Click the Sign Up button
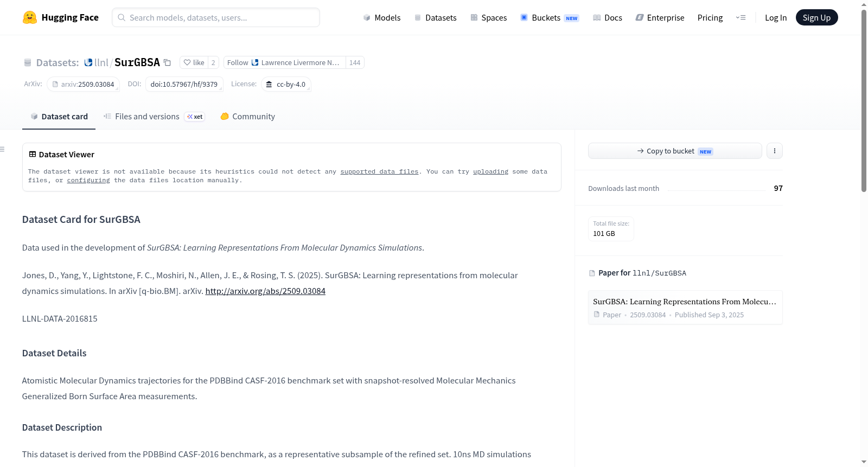This screenshot has height=467, width=868. click(x=816, y=18)
